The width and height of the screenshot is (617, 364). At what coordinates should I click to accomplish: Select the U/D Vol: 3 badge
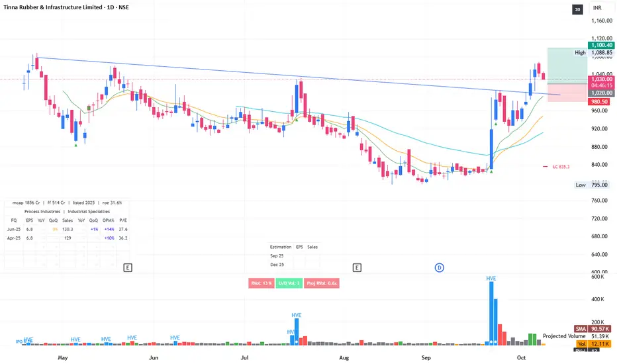[x=289, y=283]
